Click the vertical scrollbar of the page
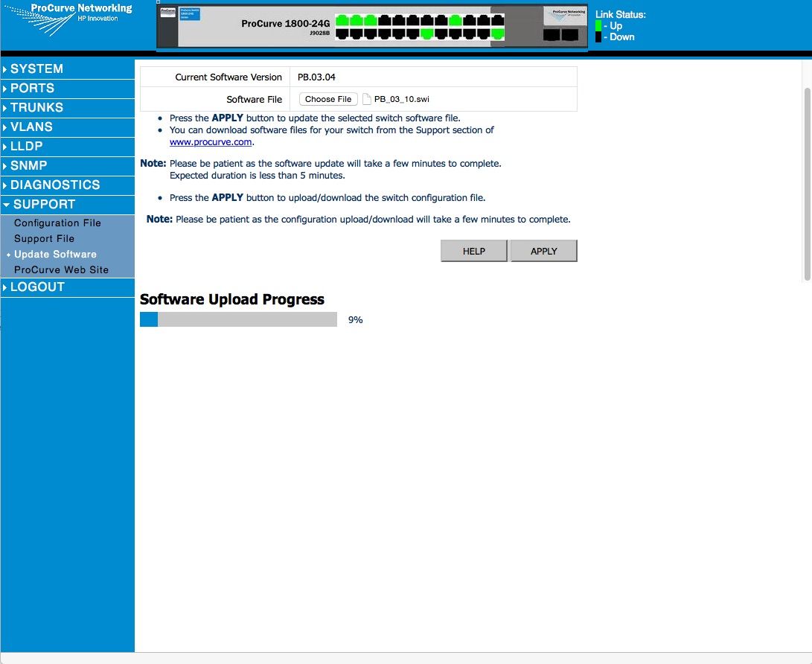Screen dimensions: 812x664 click(807, 185)
